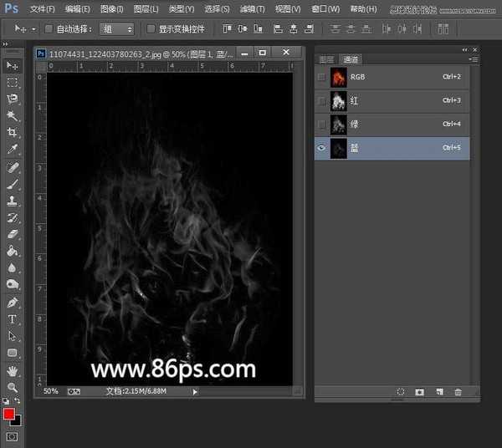The height and width of the screenshot is (448, 502).
Task: Select the 红 (Red) channel thumbnail
Action: pos(339,101)
